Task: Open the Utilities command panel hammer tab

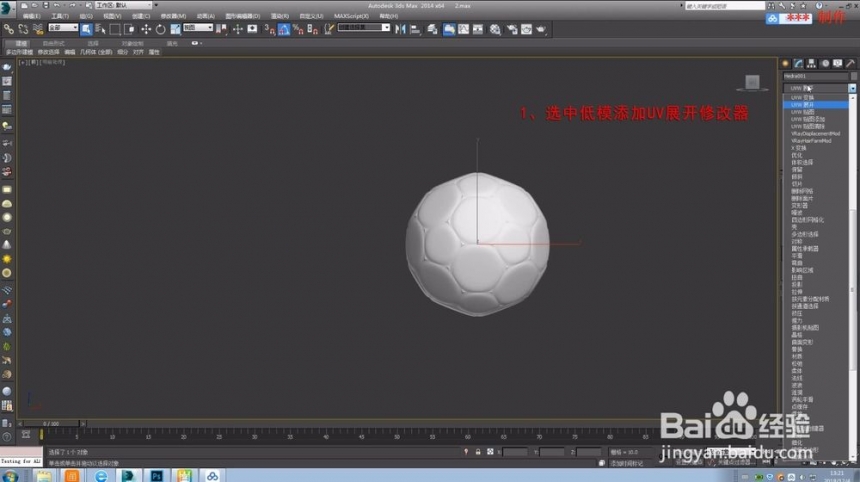Action: coord(850,64)
